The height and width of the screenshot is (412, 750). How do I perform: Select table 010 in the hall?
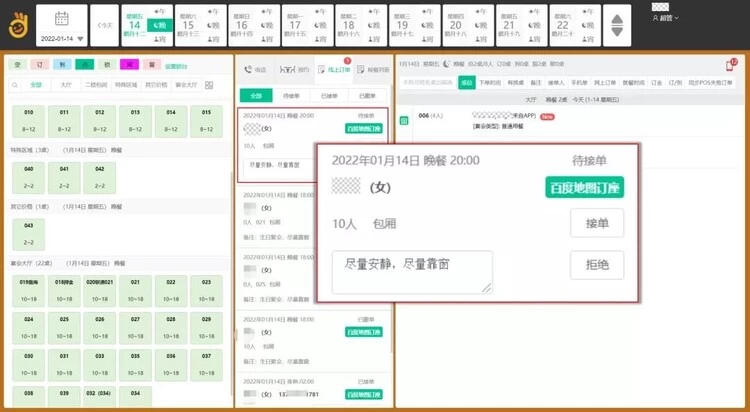pyautogui.click(x=28, y=120)
